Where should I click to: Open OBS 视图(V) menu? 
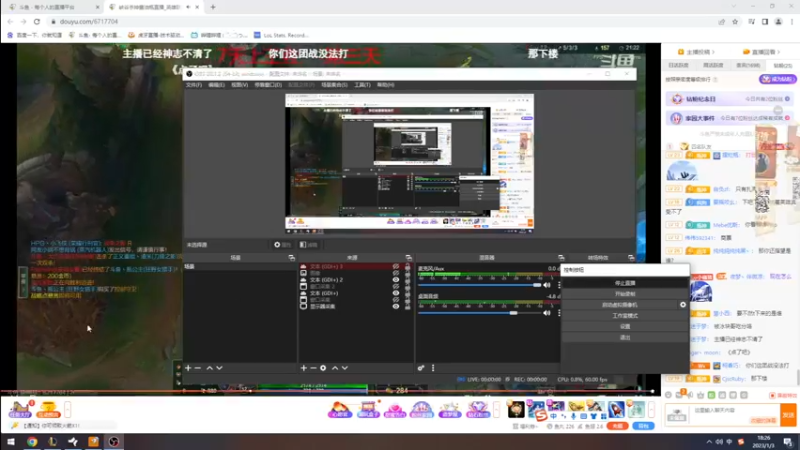click(239, 85)
